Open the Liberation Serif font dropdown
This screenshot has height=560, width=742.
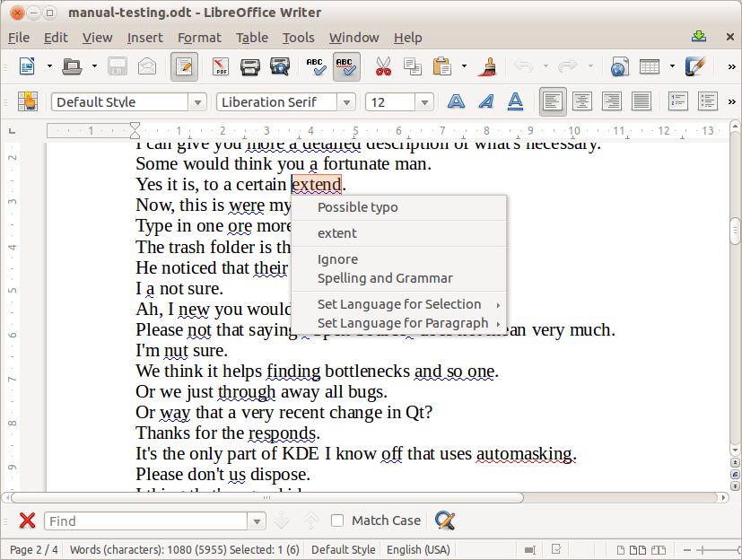(347, 102)
